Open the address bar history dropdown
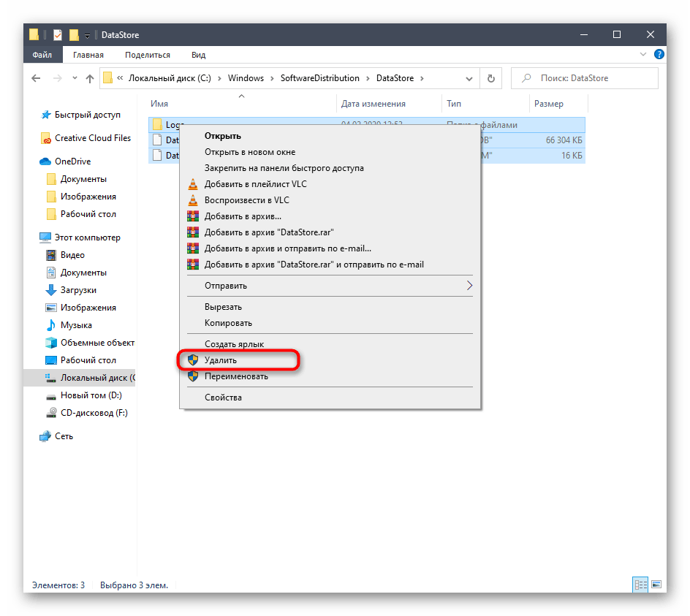The image size is (690, 616). [x=470, y=78]
